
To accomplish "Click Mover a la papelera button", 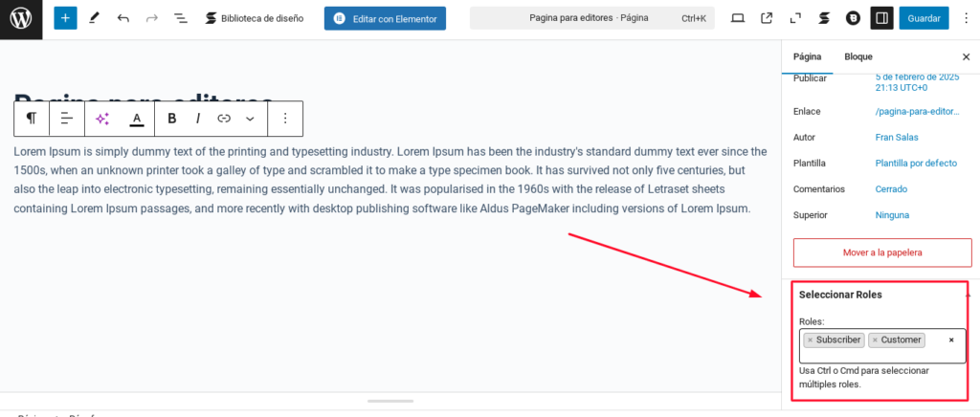I will pos(881,252).
